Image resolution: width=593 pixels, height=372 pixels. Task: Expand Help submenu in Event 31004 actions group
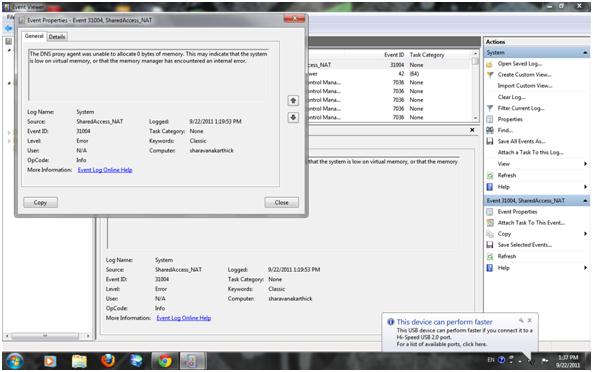585,268
